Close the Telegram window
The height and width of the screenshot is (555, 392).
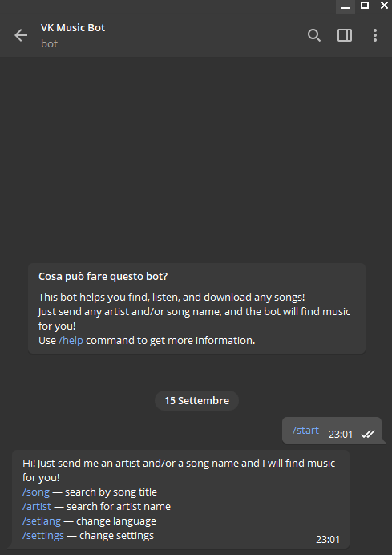[x=384, y=6]
